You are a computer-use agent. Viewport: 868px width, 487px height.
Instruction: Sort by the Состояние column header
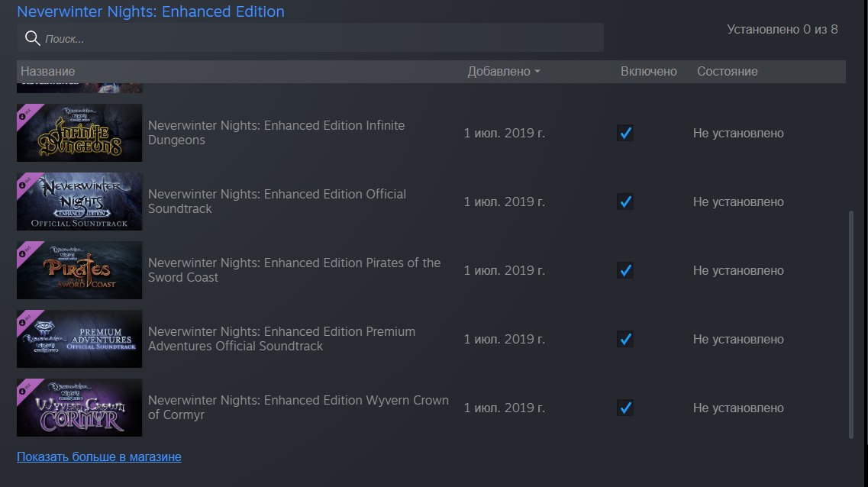click(x=727, y=72)
